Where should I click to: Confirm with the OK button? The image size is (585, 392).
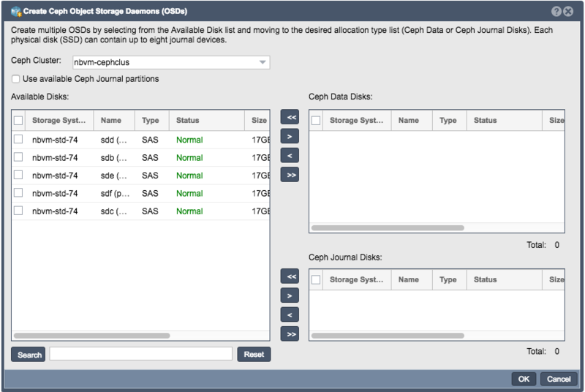[524, 379]
